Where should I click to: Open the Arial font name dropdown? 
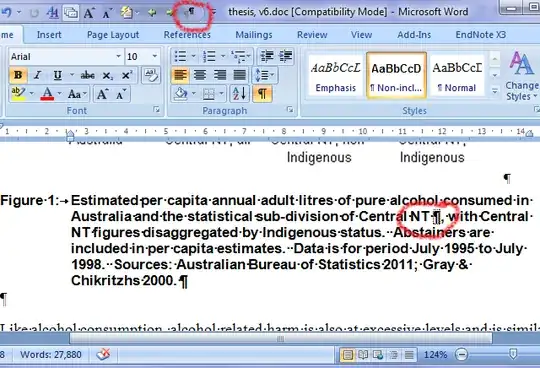(x=118, y=56)
